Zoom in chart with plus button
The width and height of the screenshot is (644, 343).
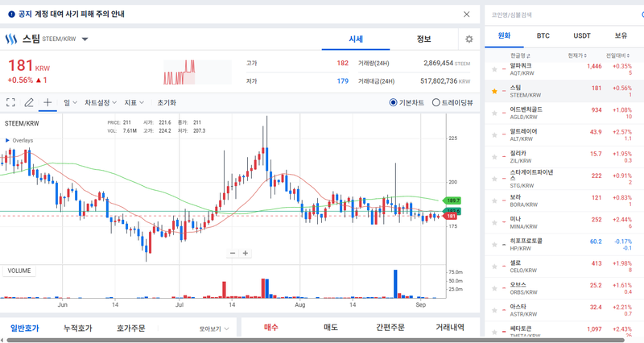tap(246, 253)
